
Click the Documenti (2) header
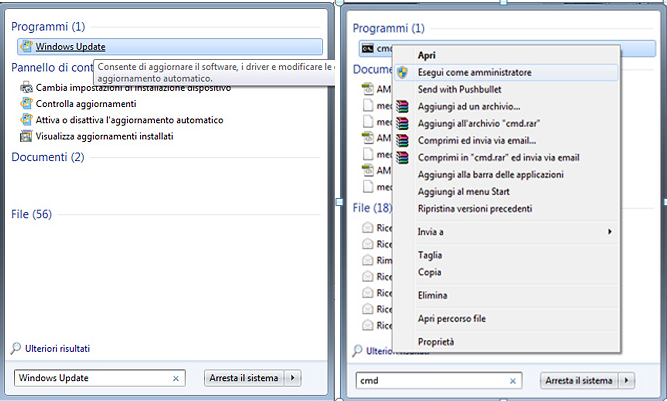pos(48,157)
